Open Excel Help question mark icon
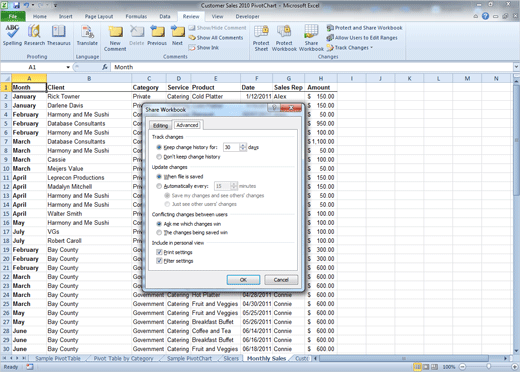520x372 pixels. pyautogui.click(x=485, y=16)
